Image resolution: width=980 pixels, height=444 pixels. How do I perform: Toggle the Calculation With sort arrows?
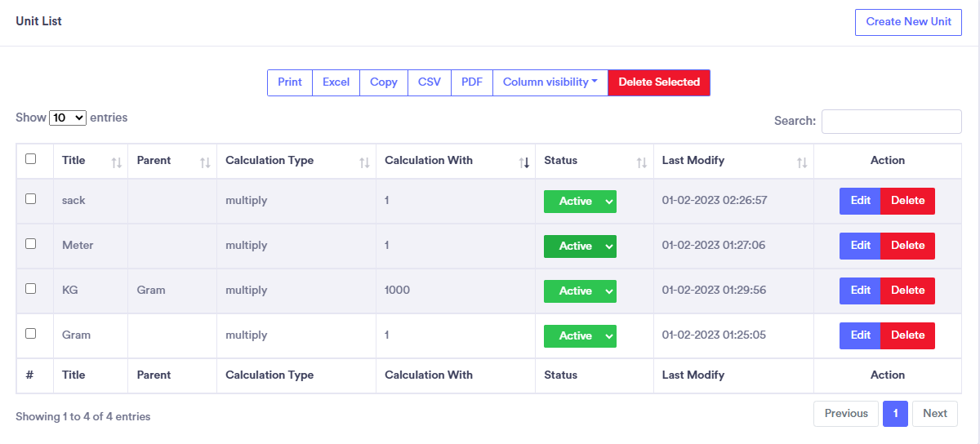click(524, 163)
